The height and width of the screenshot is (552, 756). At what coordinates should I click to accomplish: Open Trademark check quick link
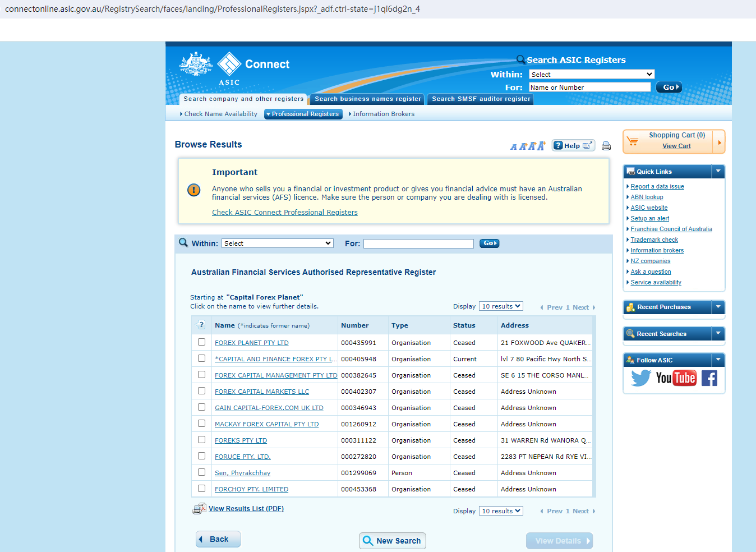(654, 240)
